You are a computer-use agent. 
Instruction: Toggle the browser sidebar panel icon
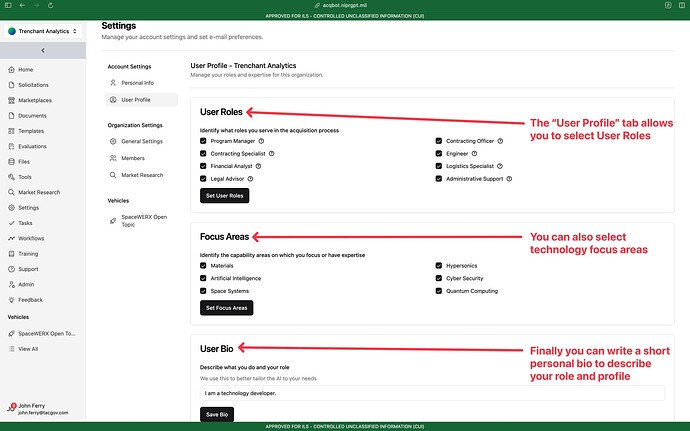click(8, 5)
